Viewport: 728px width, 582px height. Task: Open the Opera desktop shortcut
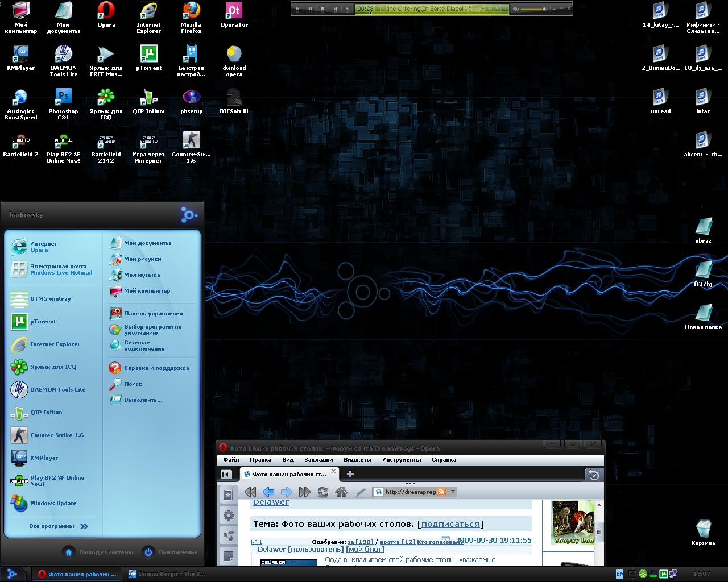(x=106, y=16)
